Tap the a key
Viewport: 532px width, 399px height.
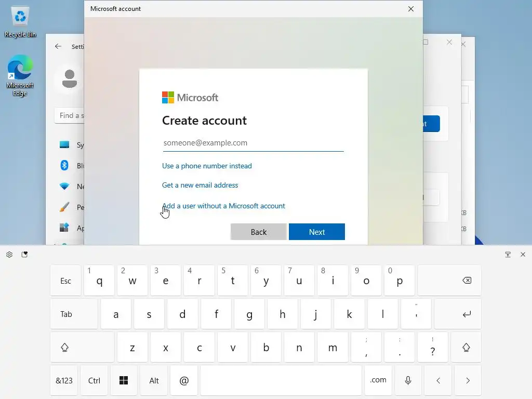point(116,314)
